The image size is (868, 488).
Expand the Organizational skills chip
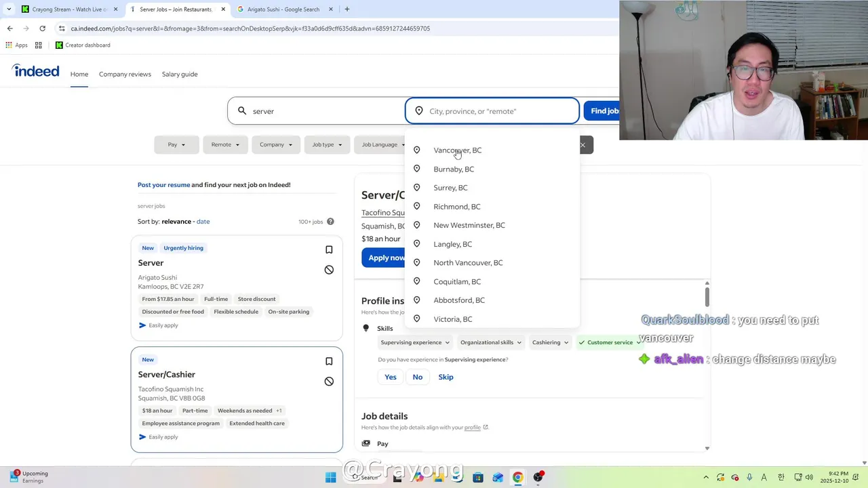pos(492,342)
